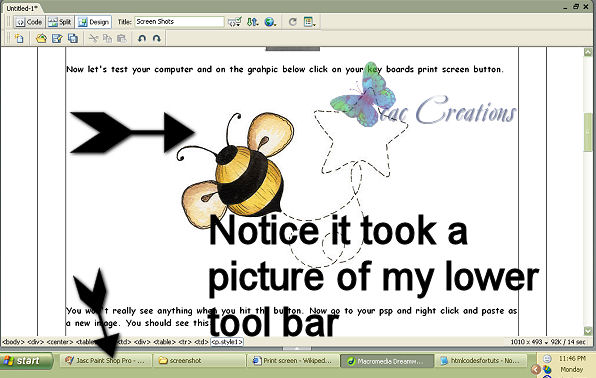This screenshot has height=378, width=596.
Task: Open the File management arrows menu
Action: (252, 22)
